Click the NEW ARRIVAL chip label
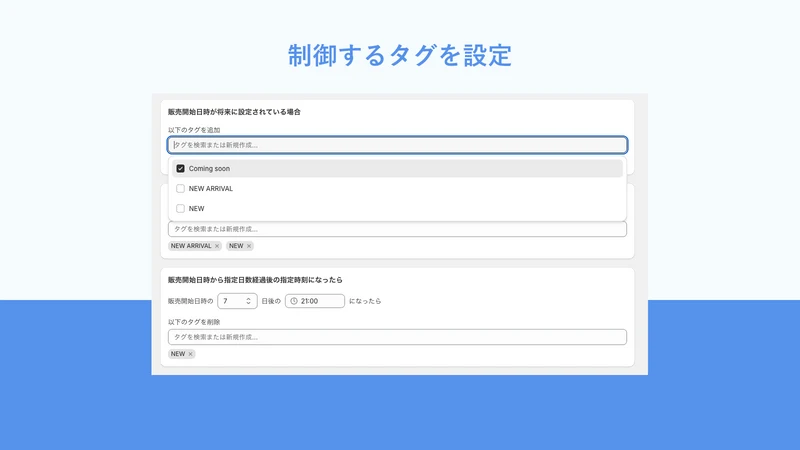This screenshot has height=450, width=800. coord(191,246)
